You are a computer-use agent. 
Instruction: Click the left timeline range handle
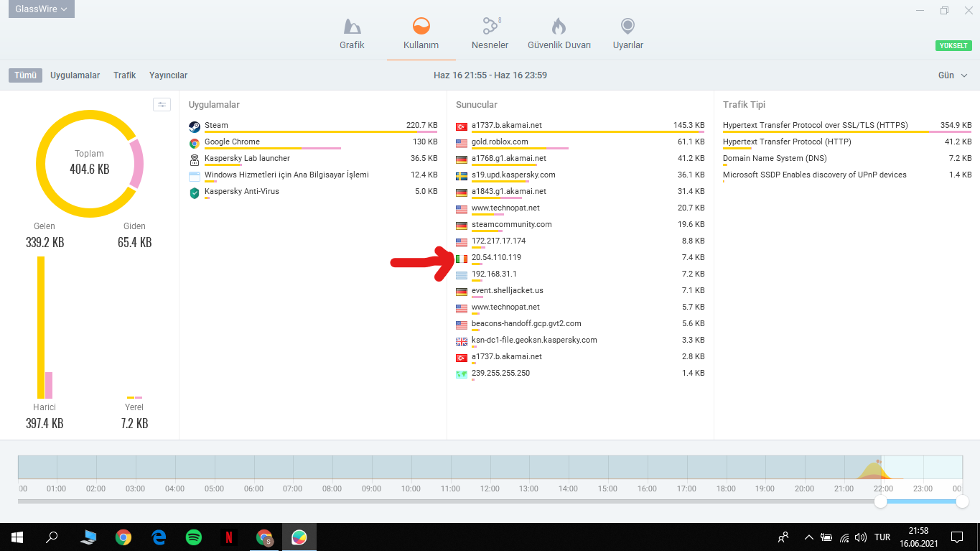[x=880, y=501]
